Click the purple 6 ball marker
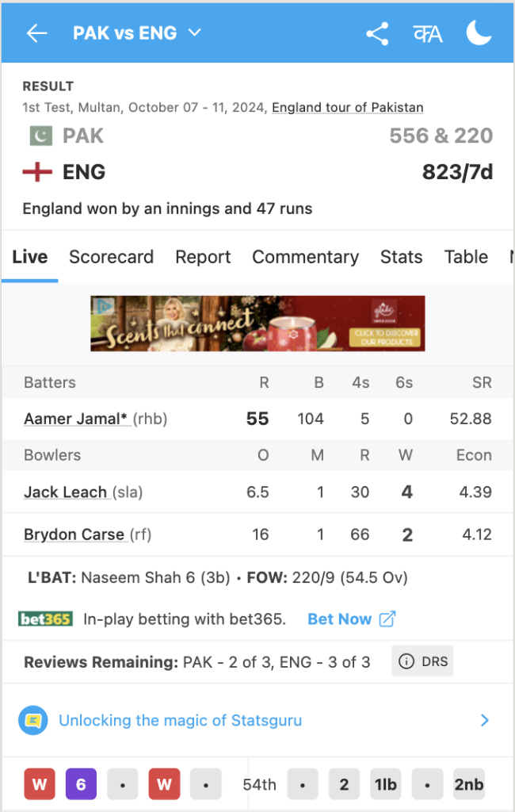 point(81,785)
